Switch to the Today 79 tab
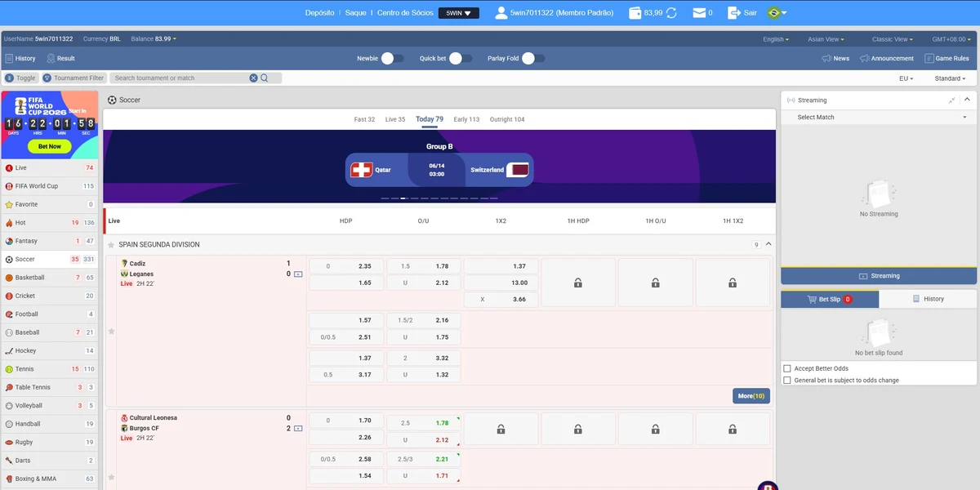The width and height of the screenshot is (980, 490). 430,119
